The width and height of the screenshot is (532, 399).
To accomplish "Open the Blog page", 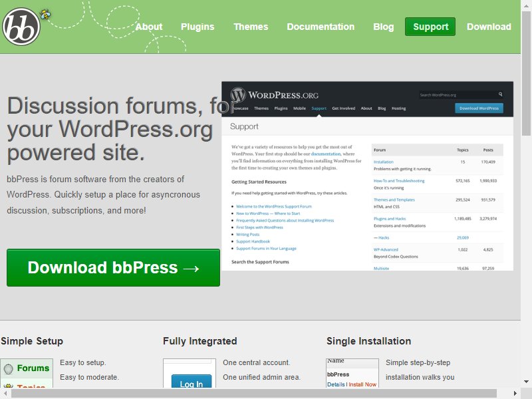I will (384, 27).
